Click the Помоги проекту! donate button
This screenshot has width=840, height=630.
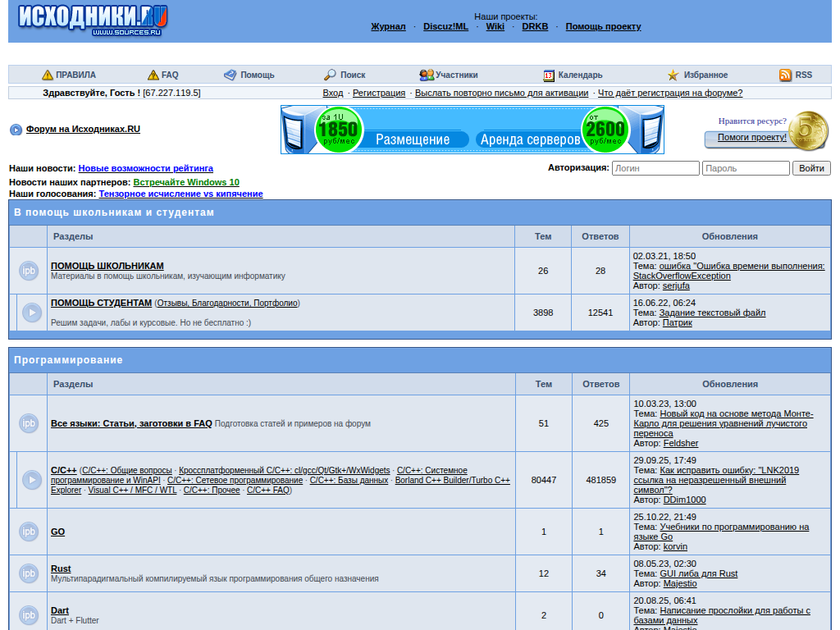click(751, 137)
